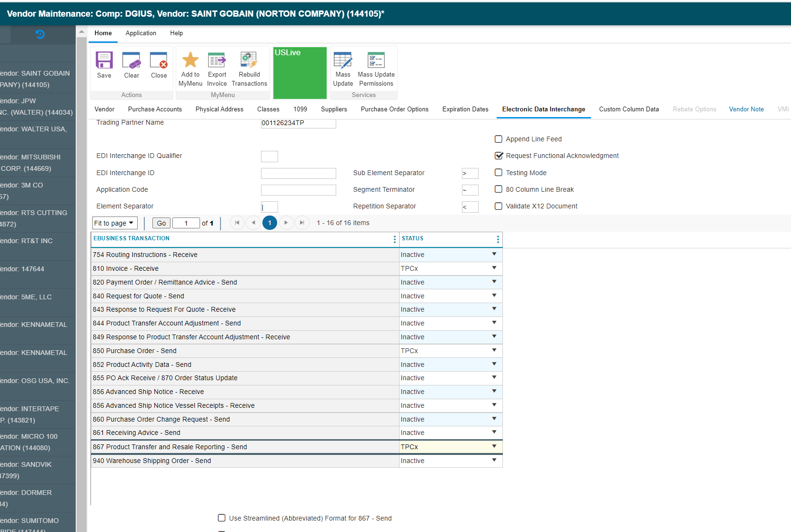Viewport: 791px width, 532px height.
Task: Open Mass Update Permissions
Action: point(376,60)
